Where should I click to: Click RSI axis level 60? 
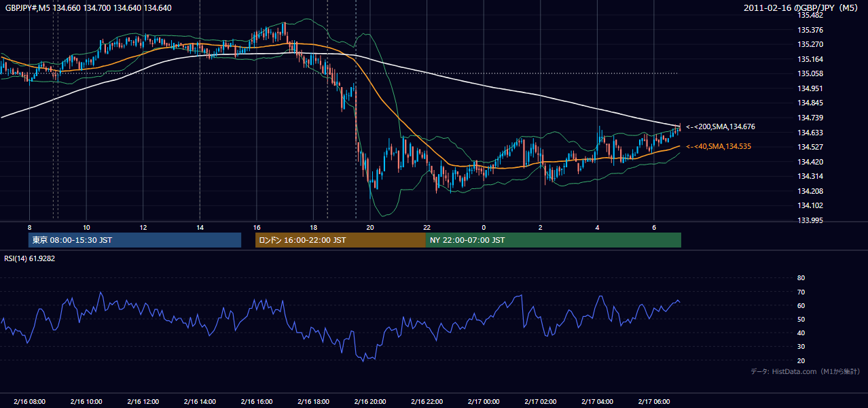[x=801, y=305]
